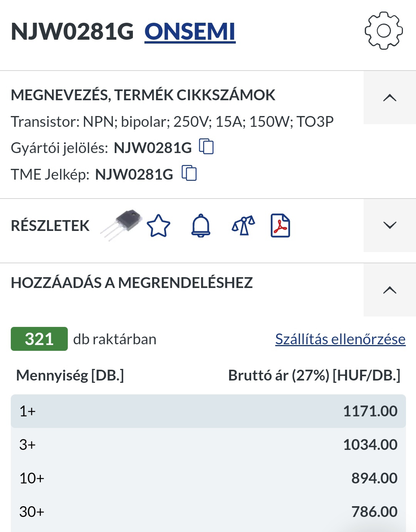Add product to comparison with scales icon
Screen dimensions: 416x532
pos(243,226)
